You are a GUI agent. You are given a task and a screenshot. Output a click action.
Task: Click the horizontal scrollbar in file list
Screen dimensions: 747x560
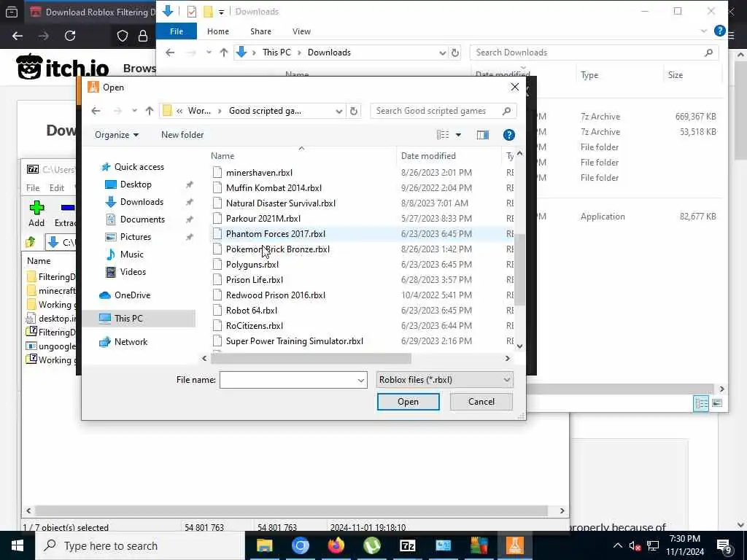click(311, 358)
